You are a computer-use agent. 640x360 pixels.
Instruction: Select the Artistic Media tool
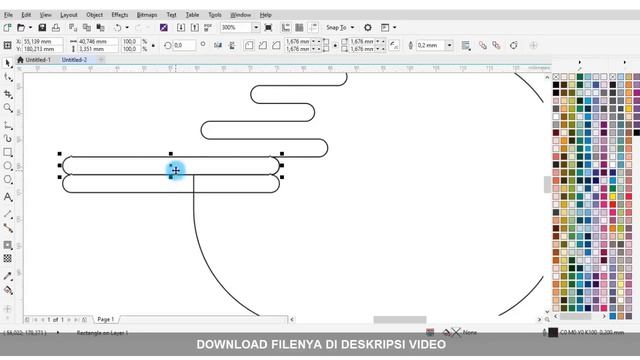click(x=7, y=139)
